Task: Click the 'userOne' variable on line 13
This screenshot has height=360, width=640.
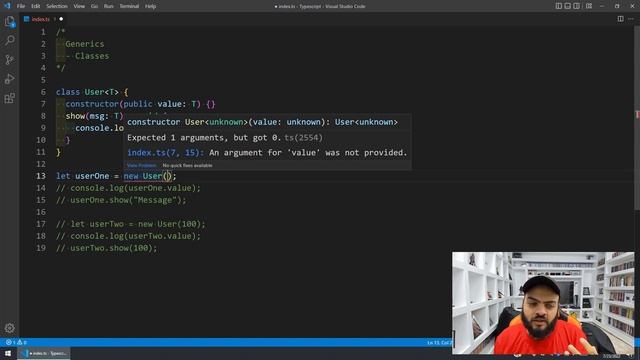Action: click(92, 176)
